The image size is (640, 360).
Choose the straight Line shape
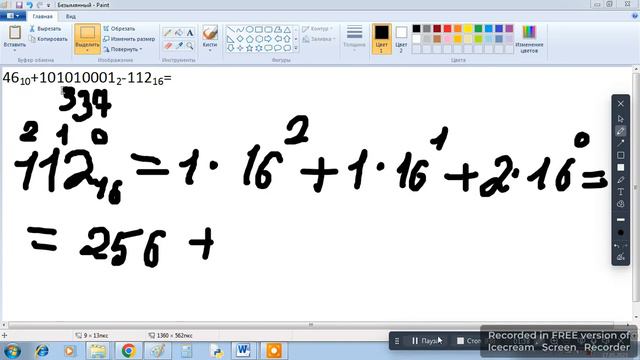pyautogui.click(x=230, y=30)
